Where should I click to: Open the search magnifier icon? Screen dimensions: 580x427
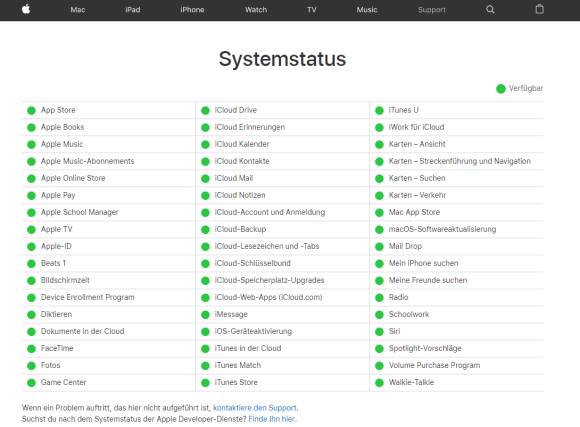[490, 10]
